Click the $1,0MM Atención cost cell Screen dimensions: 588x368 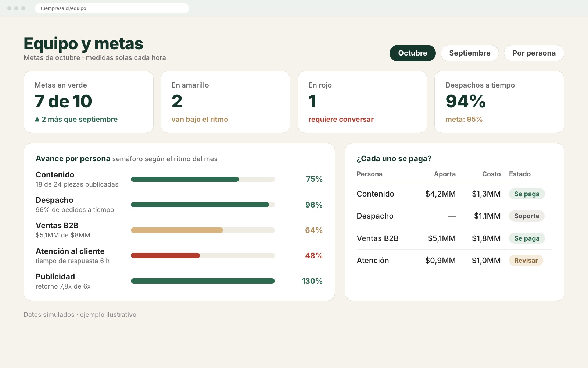point(486,261)
